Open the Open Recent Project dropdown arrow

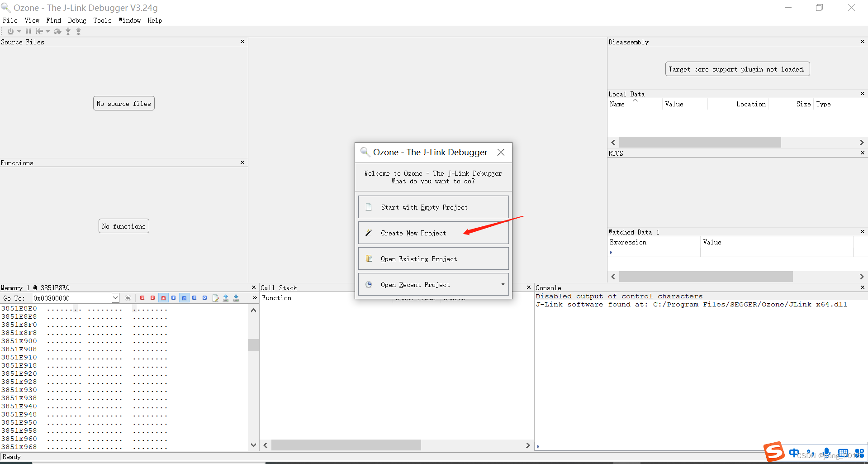503,284
